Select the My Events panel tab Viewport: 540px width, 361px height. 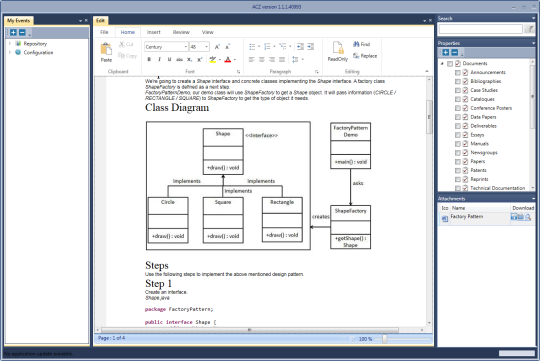(x=19, y=21)
